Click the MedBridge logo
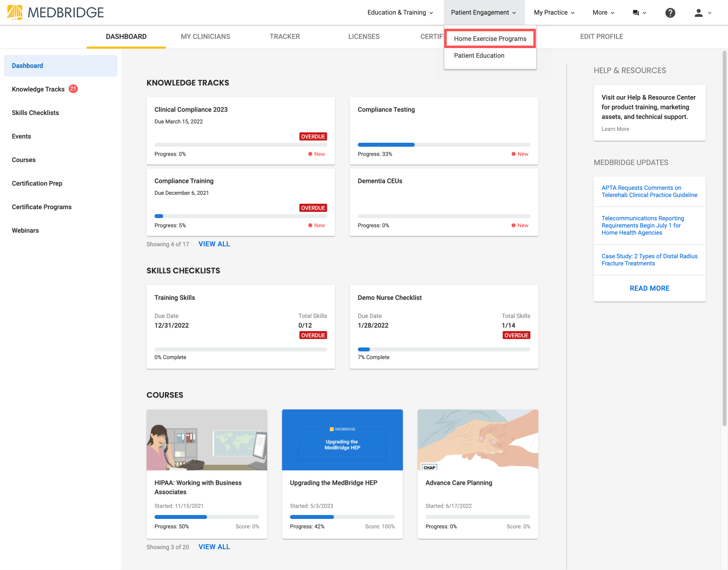 pos(55,12)
